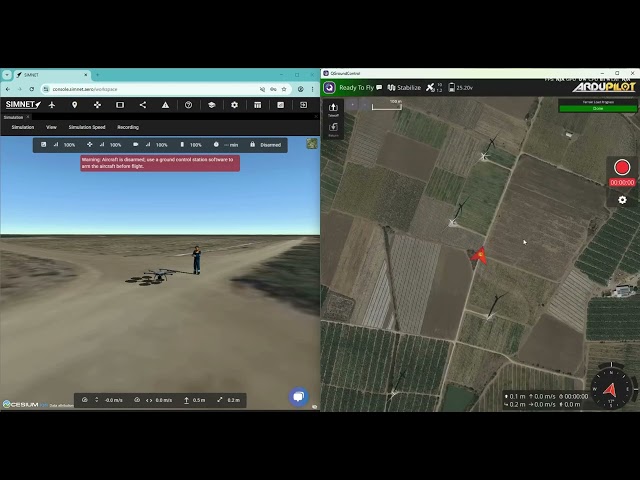Click the map thumbnail in simulation view

coord(312,144)
